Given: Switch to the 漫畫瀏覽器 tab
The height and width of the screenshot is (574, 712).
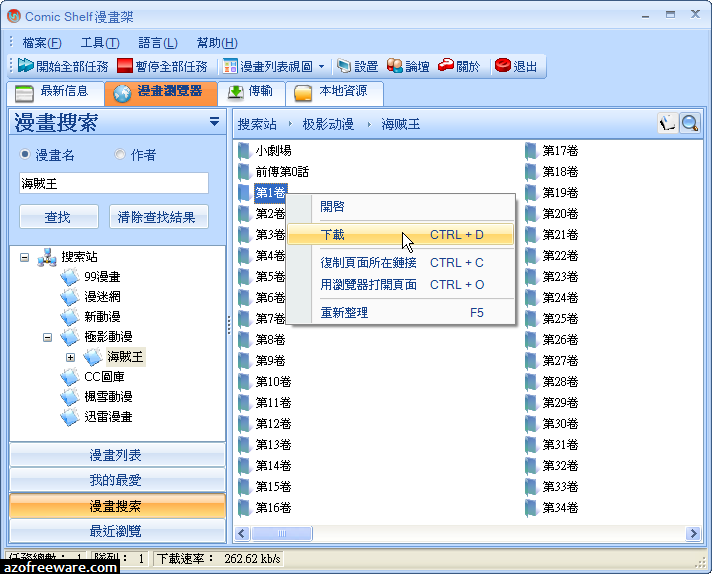Looking at the screenshot, I should [161, 93].
